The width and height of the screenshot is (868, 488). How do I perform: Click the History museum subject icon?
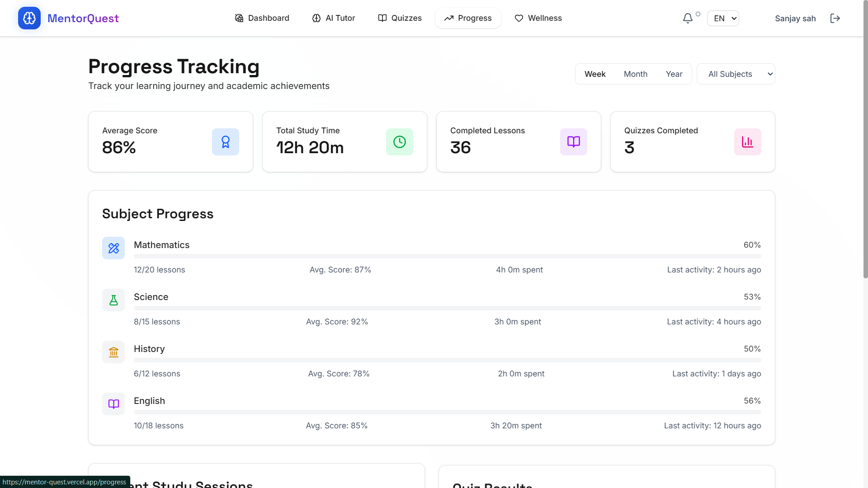113,352
